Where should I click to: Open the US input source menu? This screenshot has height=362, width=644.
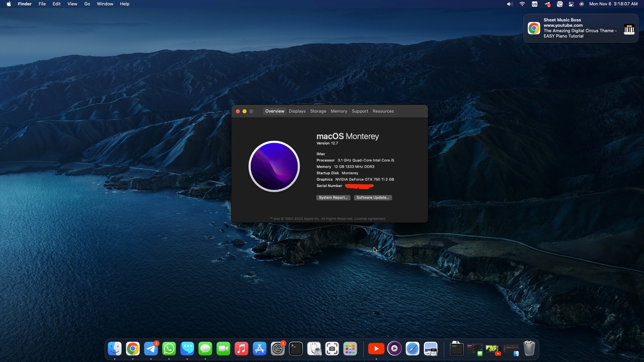tap(535, 4)
